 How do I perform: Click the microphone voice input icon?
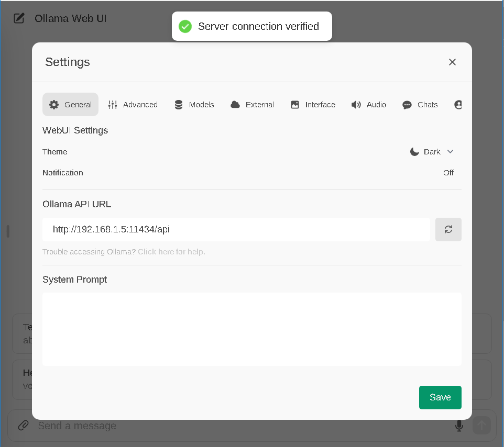[459, 426]
